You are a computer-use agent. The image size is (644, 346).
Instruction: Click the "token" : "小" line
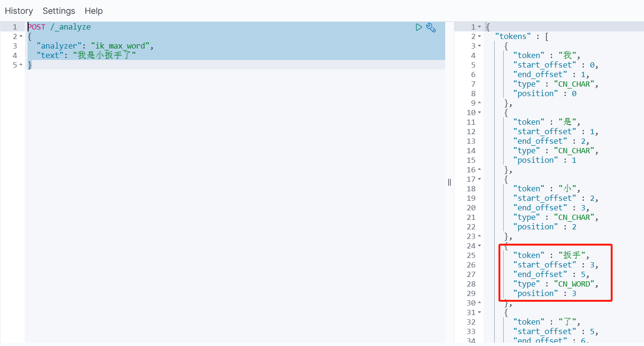coord(546,189)
